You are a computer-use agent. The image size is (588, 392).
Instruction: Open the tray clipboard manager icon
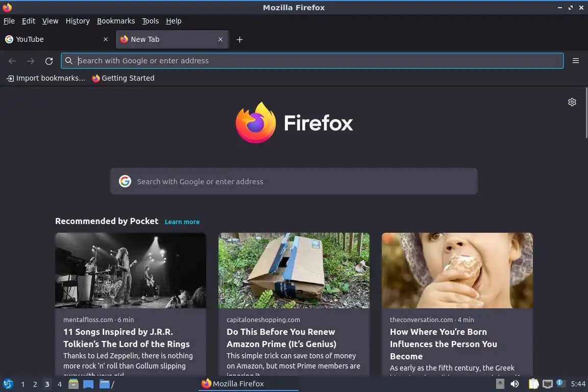[533, 384]
